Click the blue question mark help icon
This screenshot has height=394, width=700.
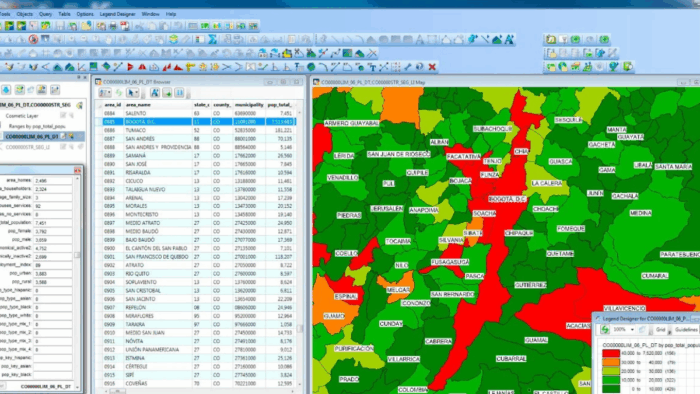pos(420,67)
